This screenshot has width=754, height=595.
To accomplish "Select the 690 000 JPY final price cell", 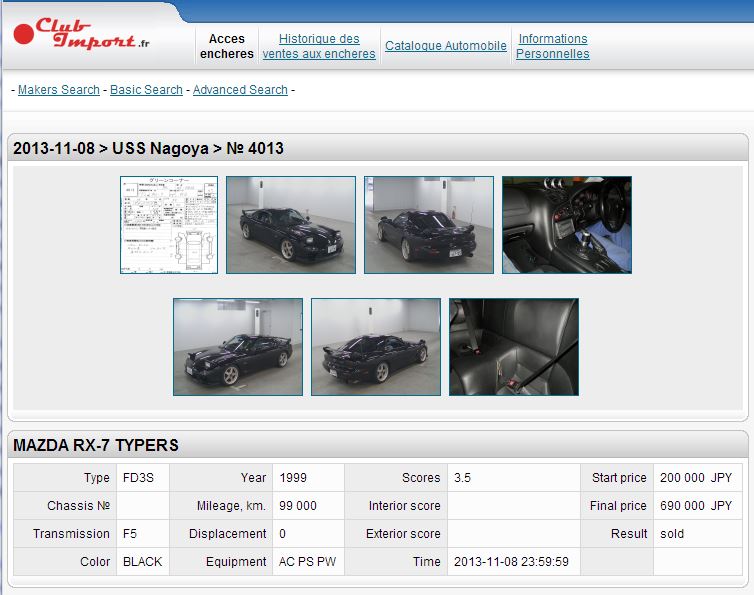I will click(696, 506).
